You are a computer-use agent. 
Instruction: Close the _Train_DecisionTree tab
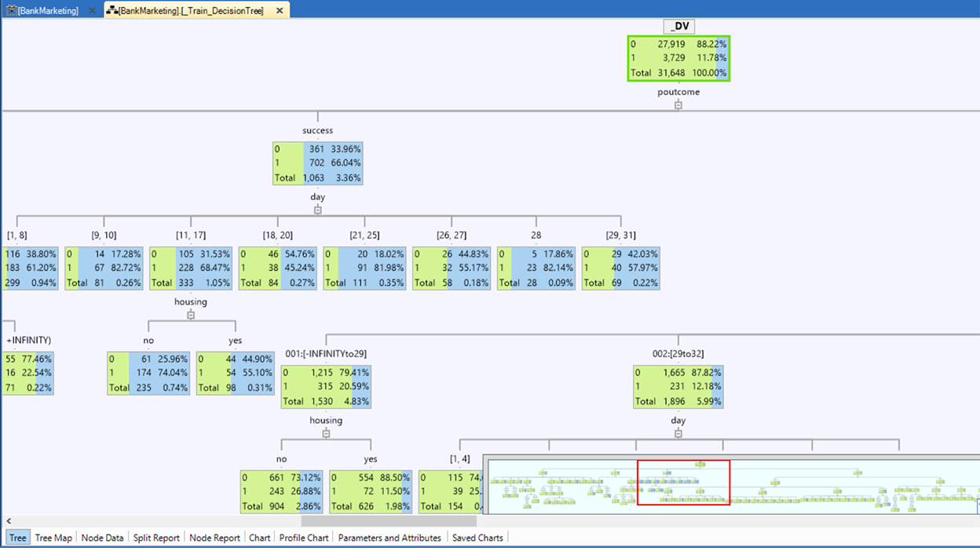click(x=280, y=11)
